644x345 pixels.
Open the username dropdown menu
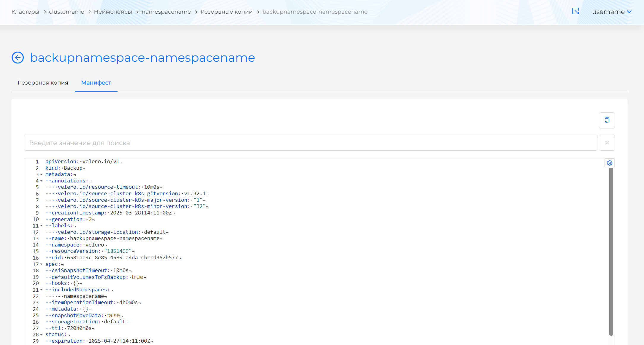[x=612, y=12]
